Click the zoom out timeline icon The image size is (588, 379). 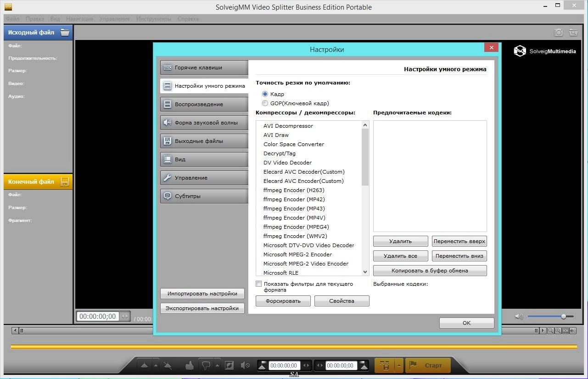[551, 331]
